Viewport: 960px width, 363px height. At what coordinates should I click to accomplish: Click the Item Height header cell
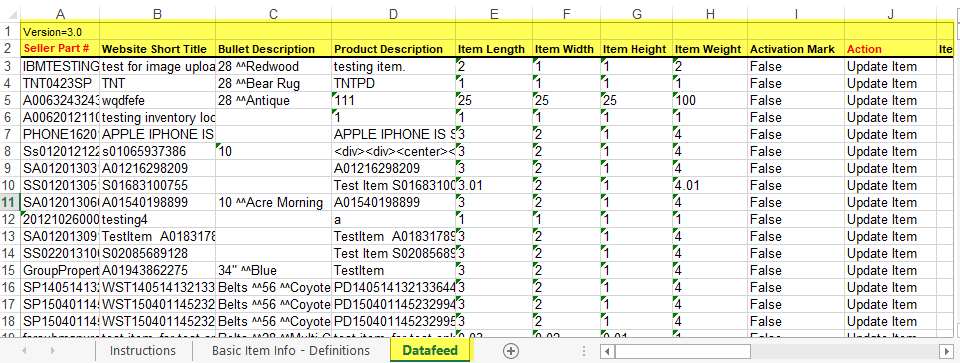point(636,48)
